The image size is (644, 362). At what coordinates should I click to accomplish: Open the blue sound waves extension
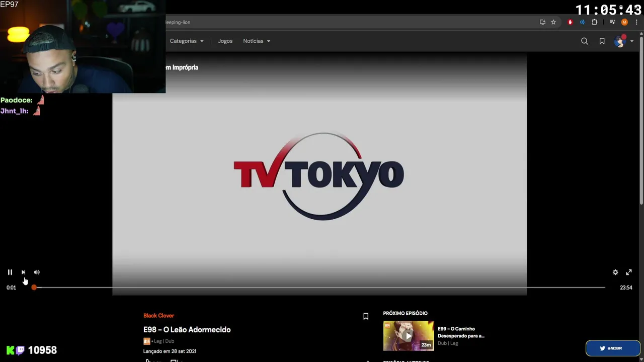[582, 22]
